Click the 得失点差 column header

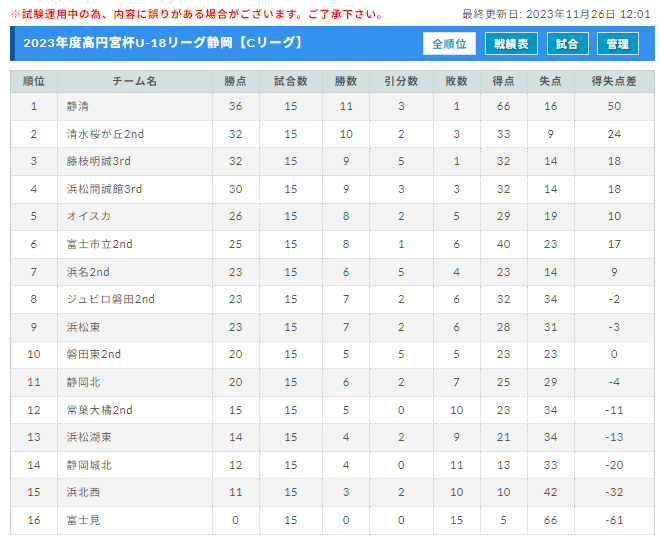point(614,81)
